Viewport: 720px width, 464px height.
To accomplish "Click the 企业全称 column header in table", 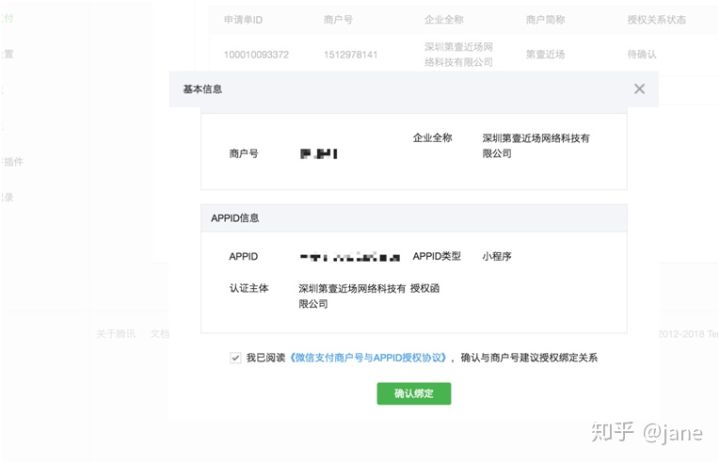I will click(x=444, y=20).
